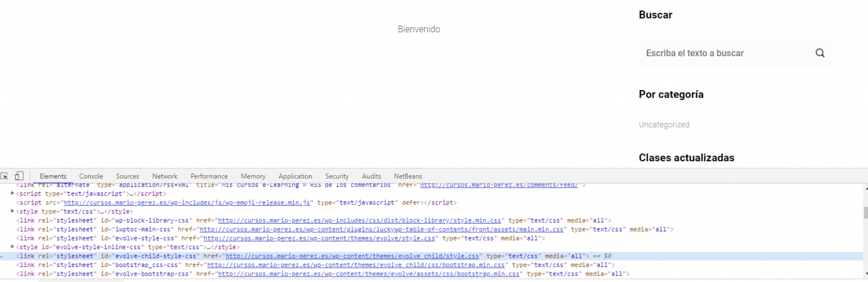
Task: Select the wp-block-library-css link element row
Action: click(431, 220)
